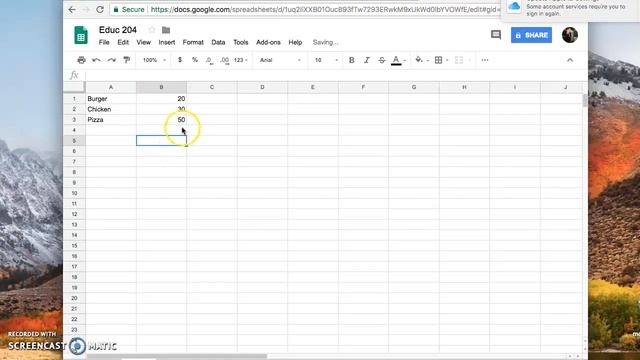Viewport: 640px width, 360px height.
Task: Click the select-all corner box
Action: point(74,87)
